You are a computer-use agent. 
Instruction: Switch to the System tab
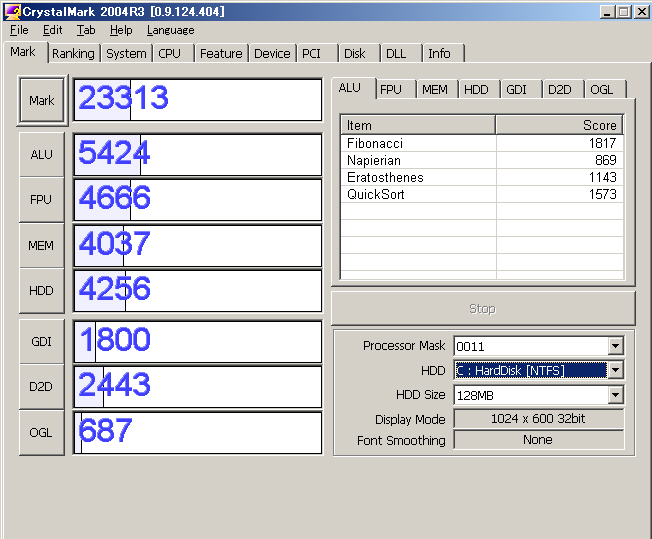[126, 54]
